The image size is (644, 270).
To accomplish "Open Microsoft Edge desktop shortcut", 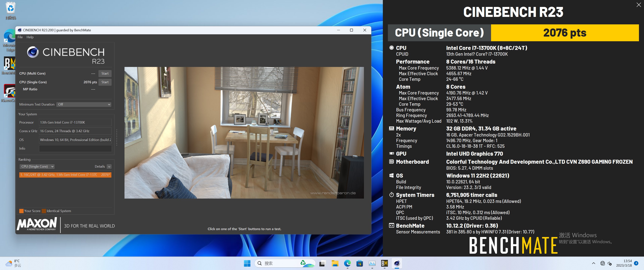I will tap(10, 40).
